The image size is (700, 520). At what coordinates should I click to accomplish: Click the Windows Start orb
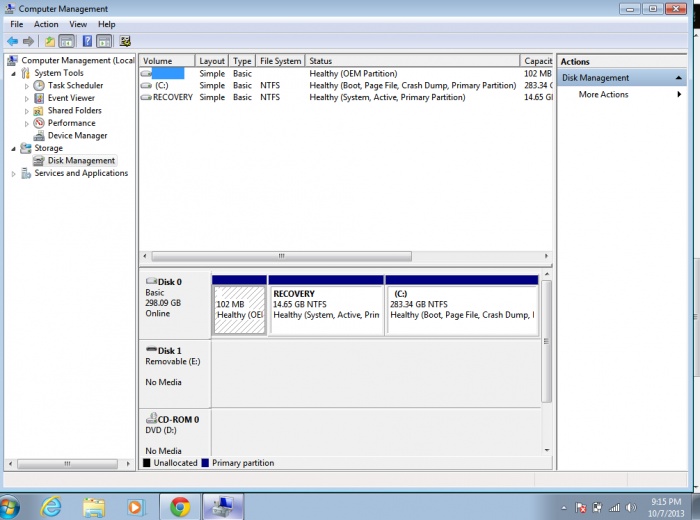[10, 508]
